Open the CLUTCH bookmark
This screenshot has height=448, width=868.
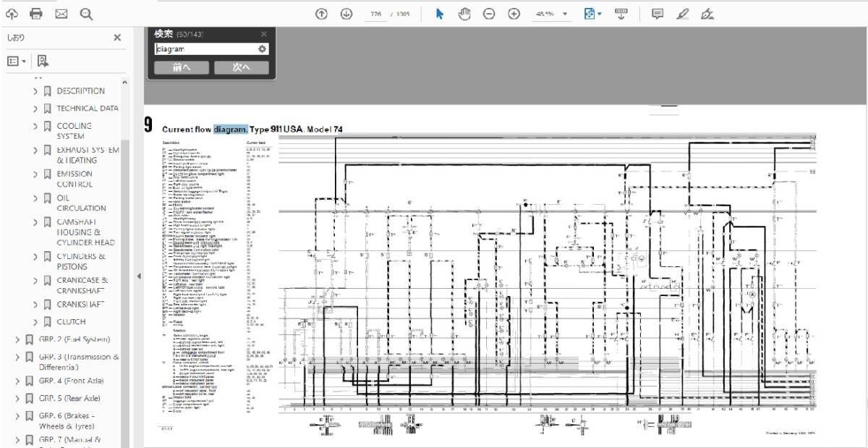point(71,322)
